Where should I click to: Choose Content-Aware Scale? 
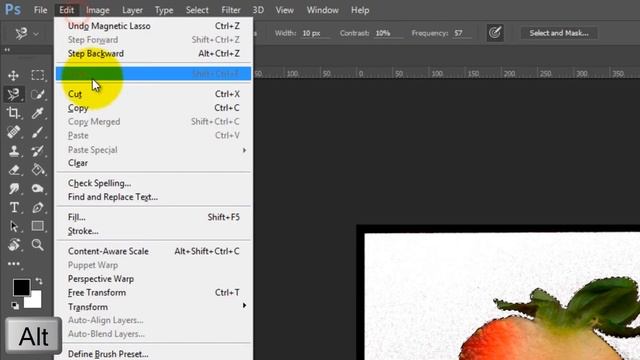pos(153,251)
